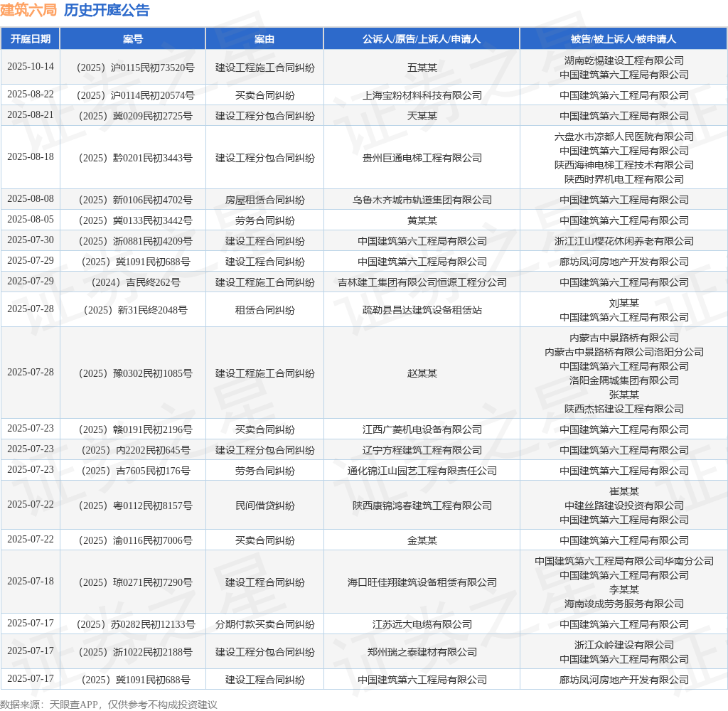Image resolution: width=728 pixels, height=711 pixels.
Task: Select plaintiff 郑州瑞之泰建材有限公司
Action: (x=422, y=652)
